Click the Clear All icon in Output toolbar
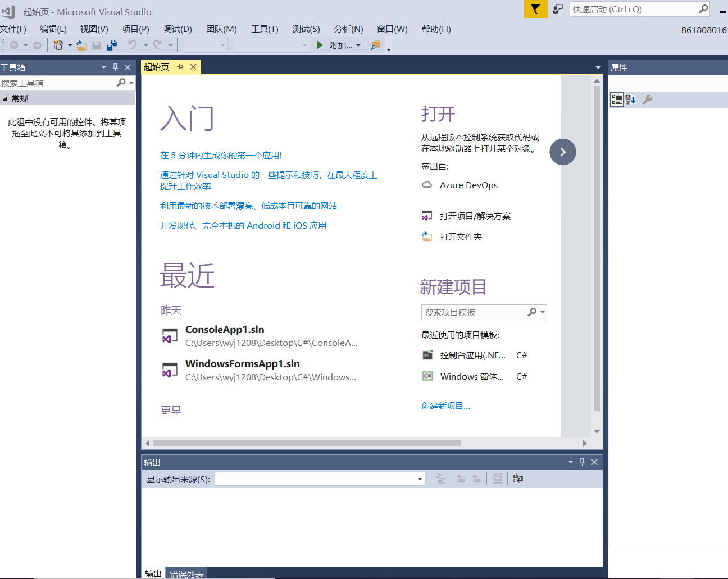The height and width of the screenshot is (579, 728). click(x=498, y=478)
